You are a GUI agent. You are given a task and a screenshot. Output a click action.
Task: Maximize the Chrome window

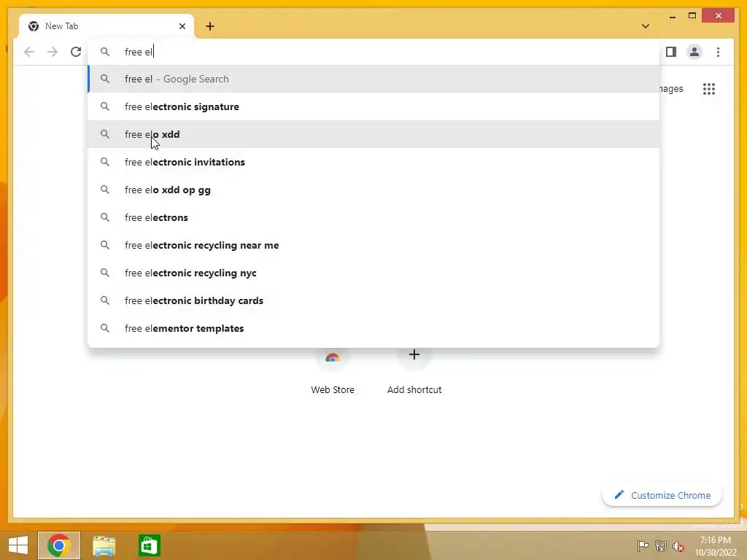click(x=692, y=16)
